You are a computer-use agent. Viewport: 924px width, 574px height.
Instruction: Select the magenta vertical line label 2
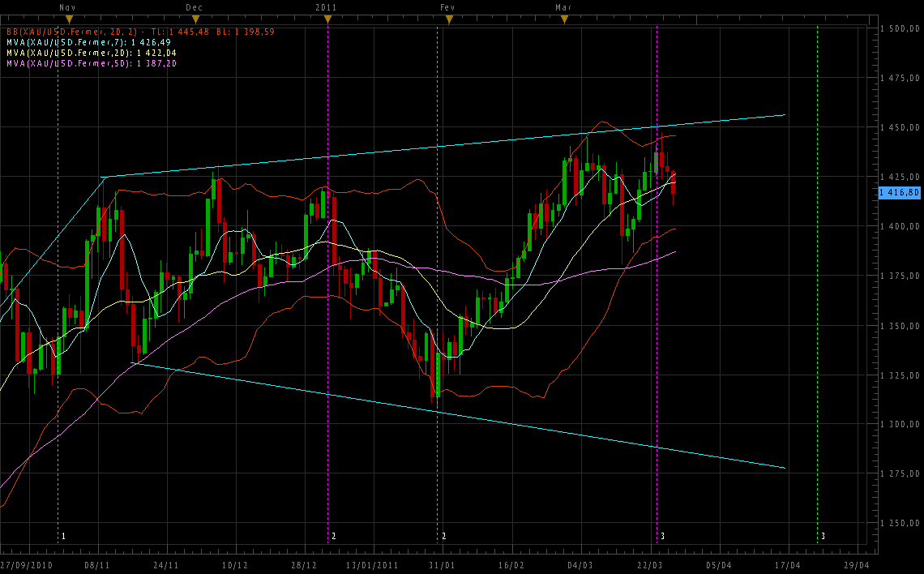pos(333,537)
